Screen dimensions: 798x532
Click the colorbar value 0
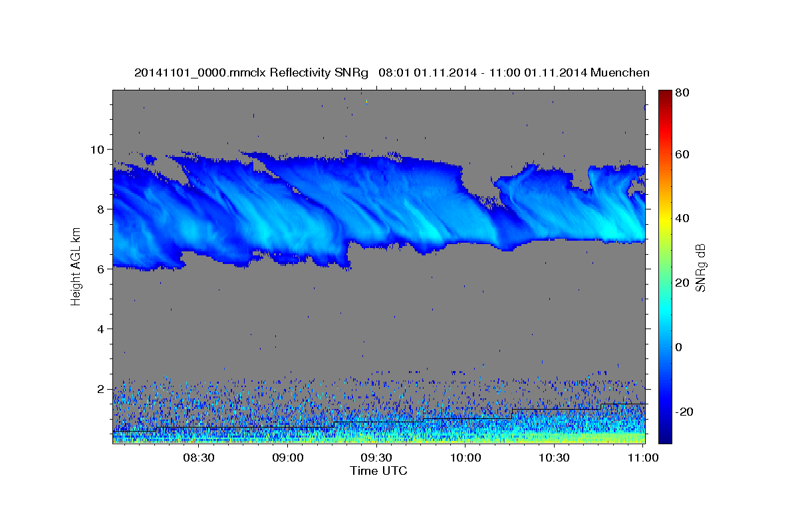679,347
